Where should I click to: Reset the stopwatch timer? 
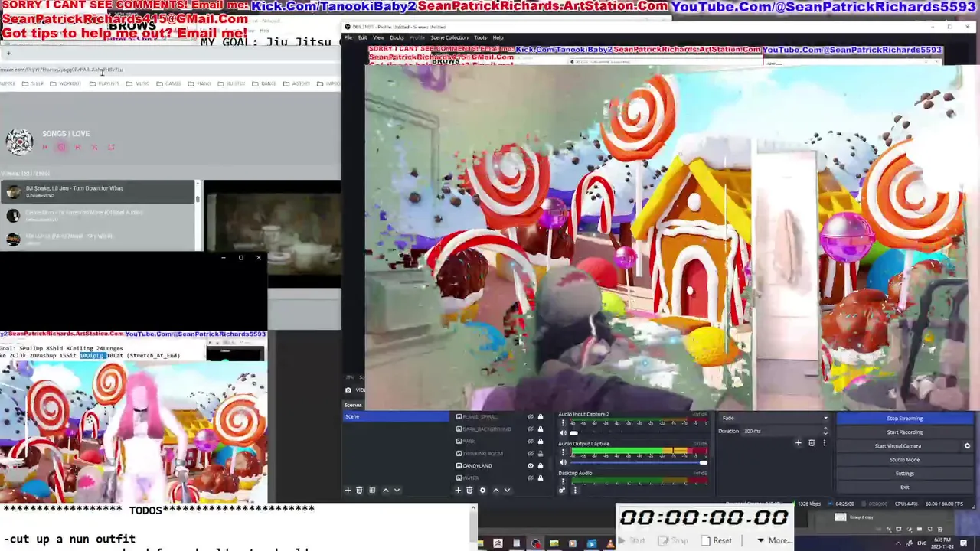[717, 540]
